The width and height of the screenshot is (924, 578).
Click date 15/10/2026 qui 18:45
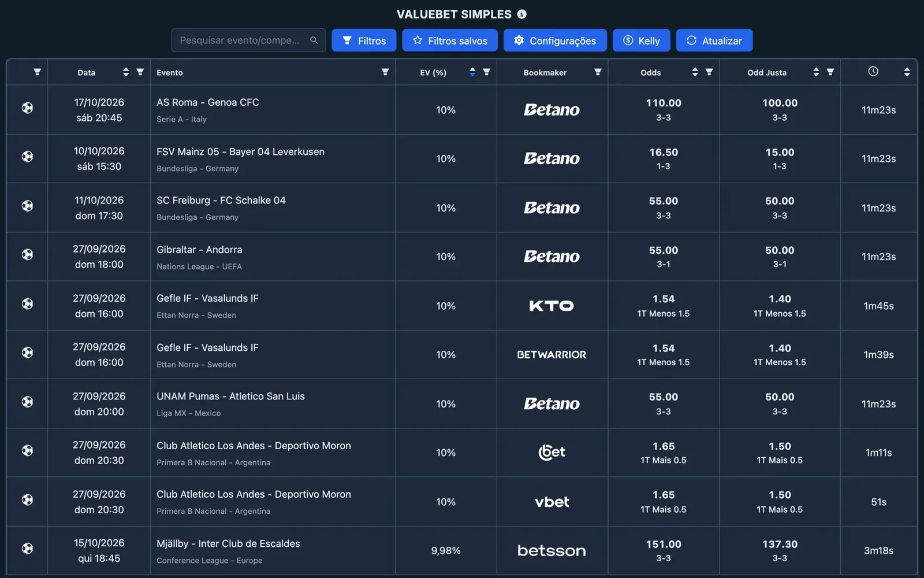pyautogui.click(x=99, y=551)
